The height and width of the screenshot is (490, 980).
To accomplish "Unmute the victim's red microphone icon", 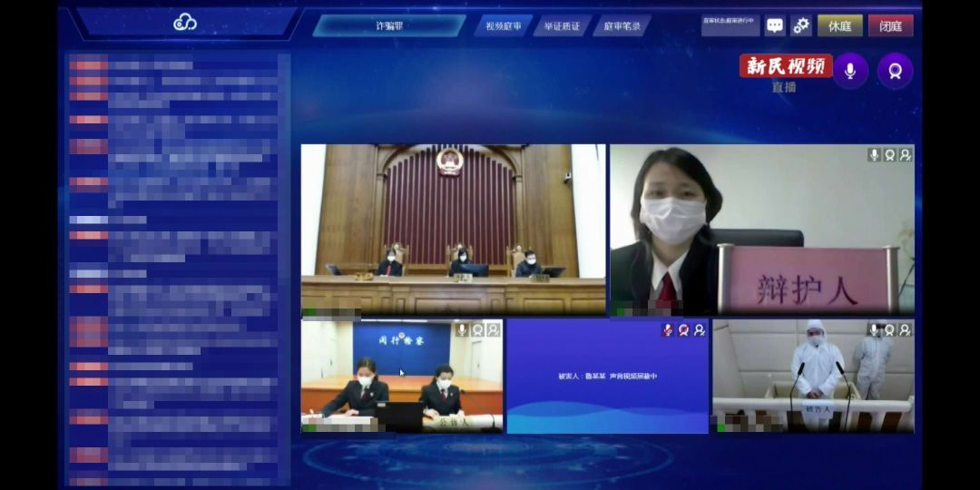I will (x=668, y=329).
